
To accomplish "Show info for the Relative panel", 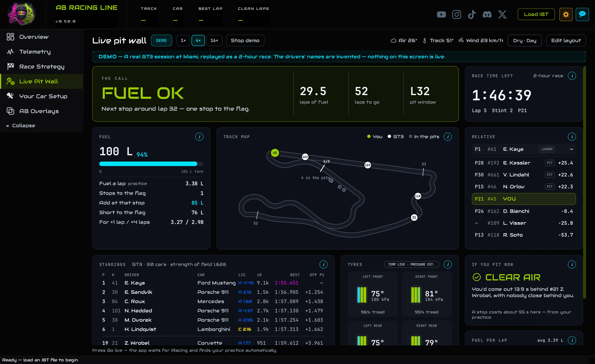I will point(572,137).
